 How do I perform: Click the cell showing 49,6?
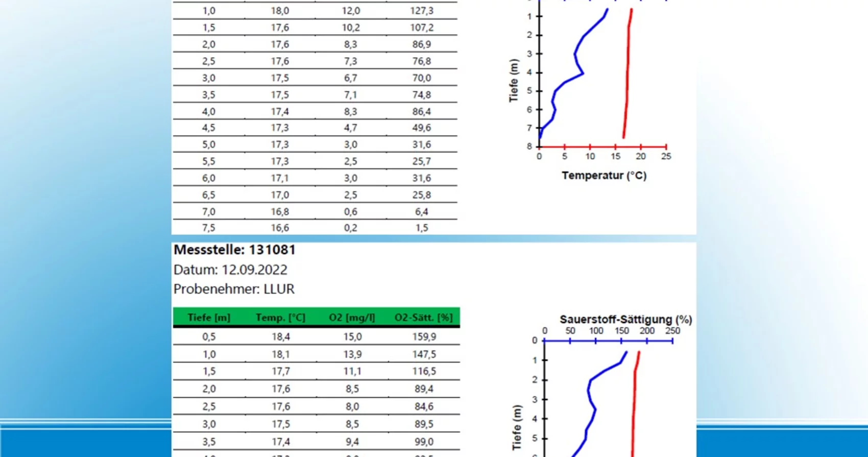422,128
